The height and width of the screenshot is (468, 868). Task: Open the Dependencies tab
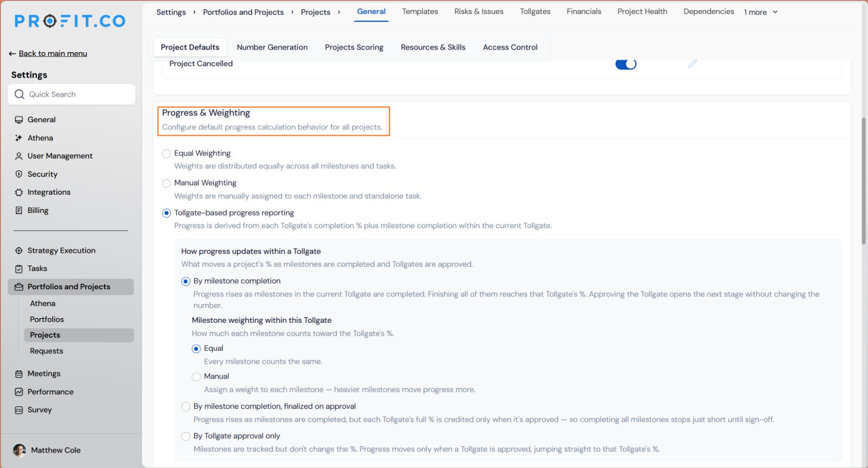click(x=709, y=12)
